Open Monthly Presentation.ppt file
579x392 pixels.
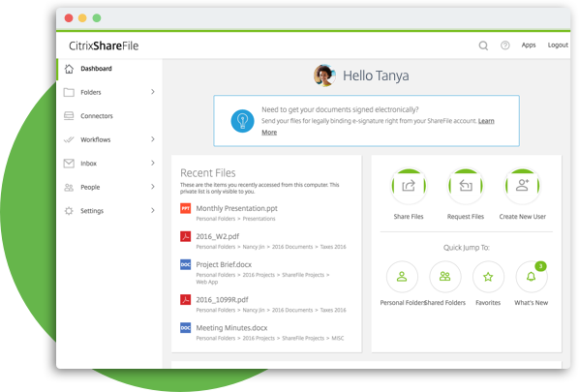236,208
